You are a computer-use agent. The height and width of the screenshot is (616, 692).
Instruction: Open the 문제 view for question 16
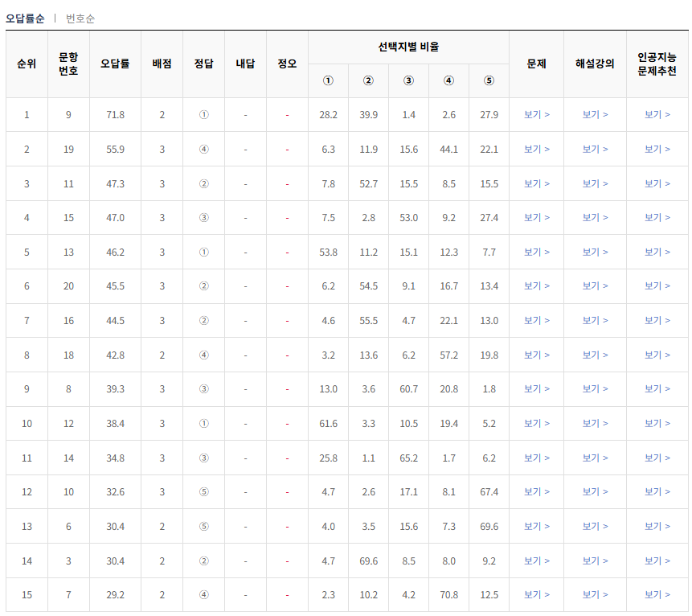pos(535,320)
